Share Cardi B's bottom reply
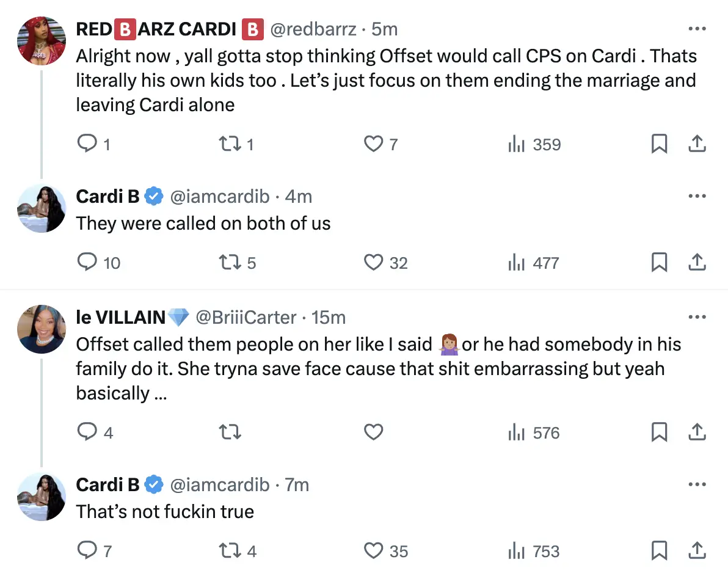The width and height of the screenshot is (728, 573). click(x=697, y=551)
